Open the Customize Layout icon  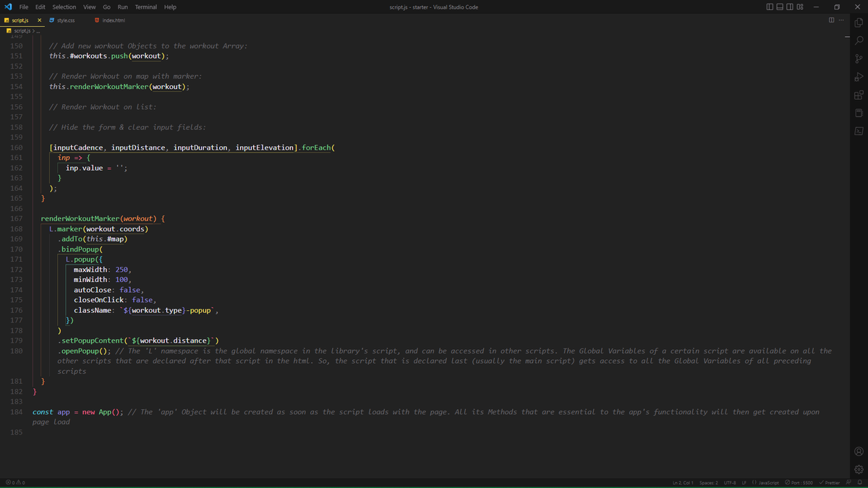(800, 7)
